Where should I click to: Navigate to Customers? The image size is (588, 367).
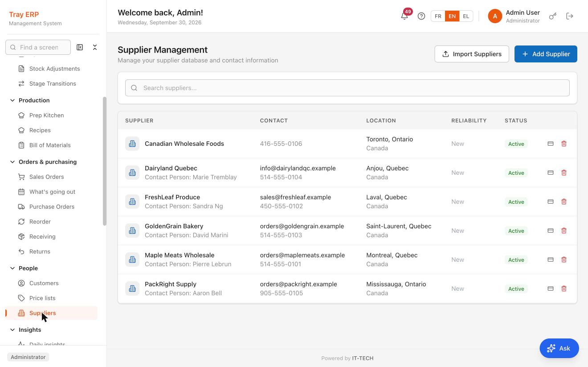(x=52, y=283)
